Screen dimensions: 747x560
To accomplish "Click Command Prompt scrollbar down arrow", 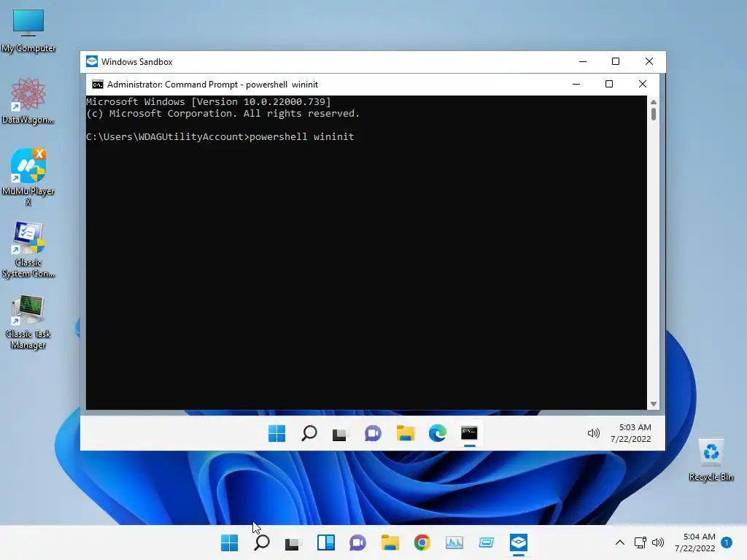I will pos(654,404).
